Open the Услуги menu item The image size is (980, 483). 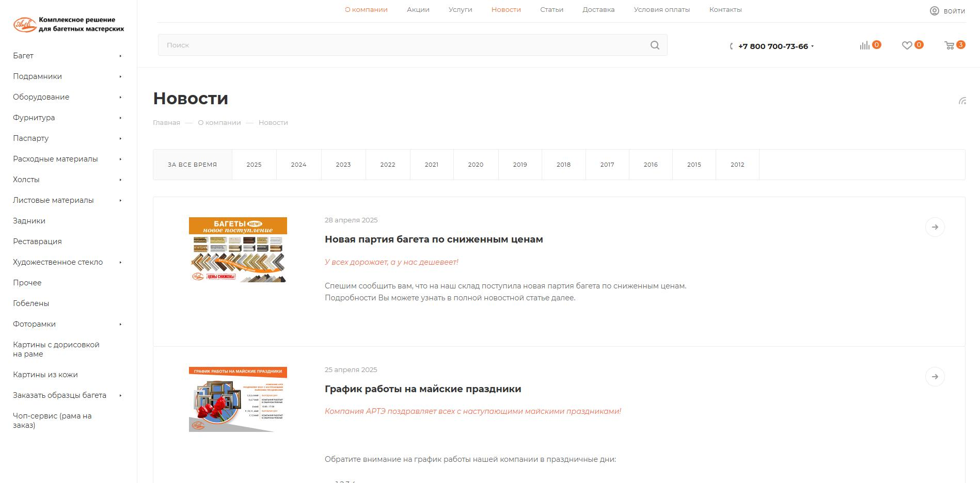tap(461, 10)
